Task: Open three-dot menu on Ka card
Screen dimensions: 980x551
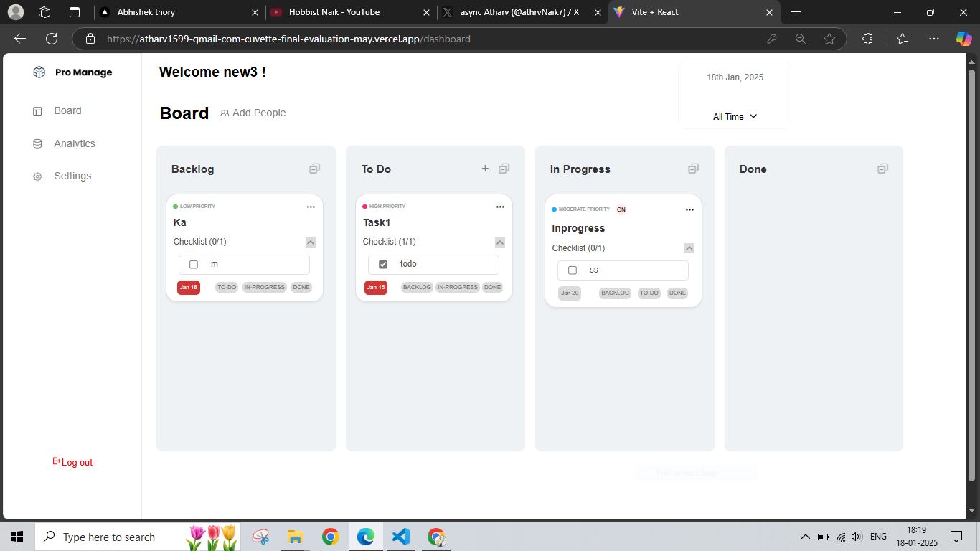Action: [x=311, y=207]
